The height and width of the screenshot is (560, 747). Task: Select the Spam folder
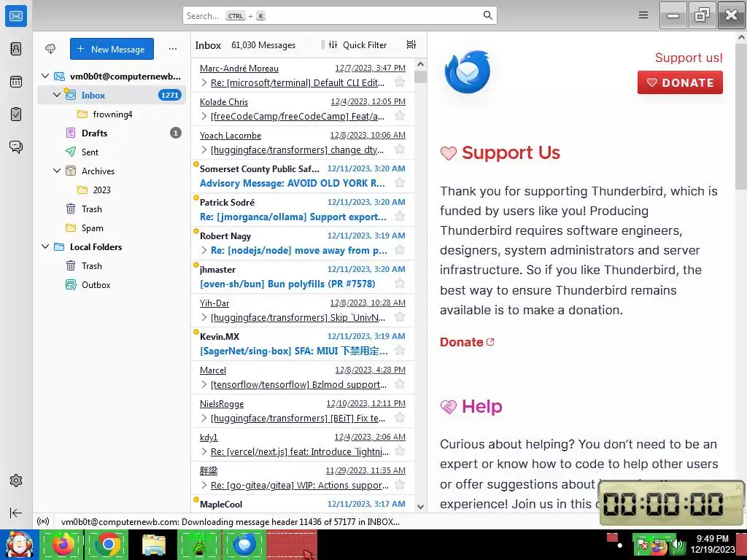pyautogui.click(x=112, y=227)
